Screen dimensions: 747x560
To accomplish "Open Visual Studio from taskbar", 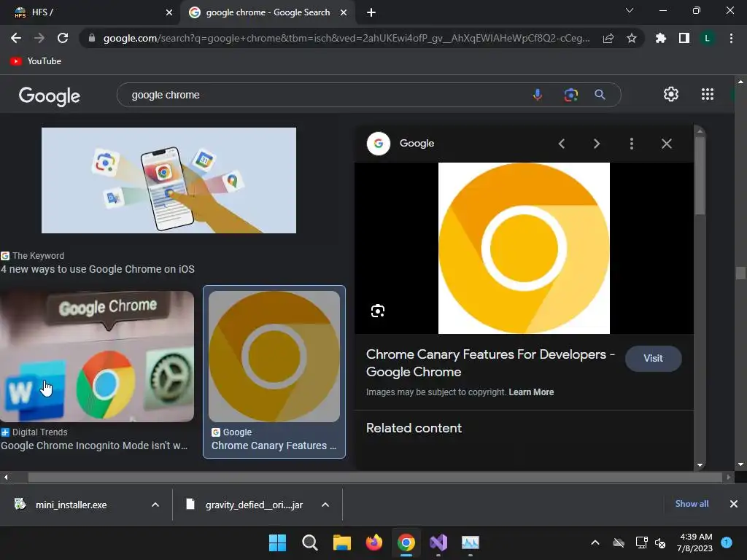I will point(438,542).
